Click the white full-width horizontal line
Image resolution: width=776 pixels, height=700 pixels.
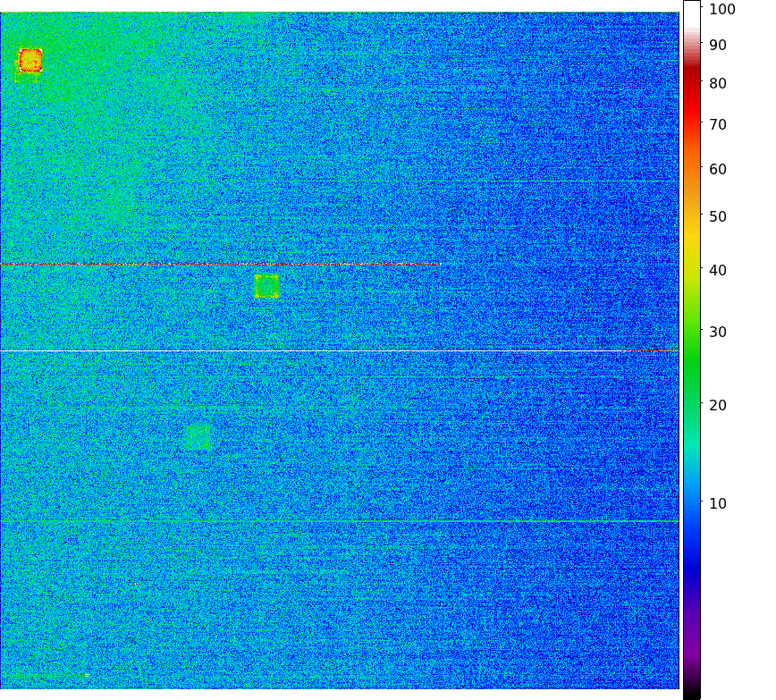click(x=313, y=351)
